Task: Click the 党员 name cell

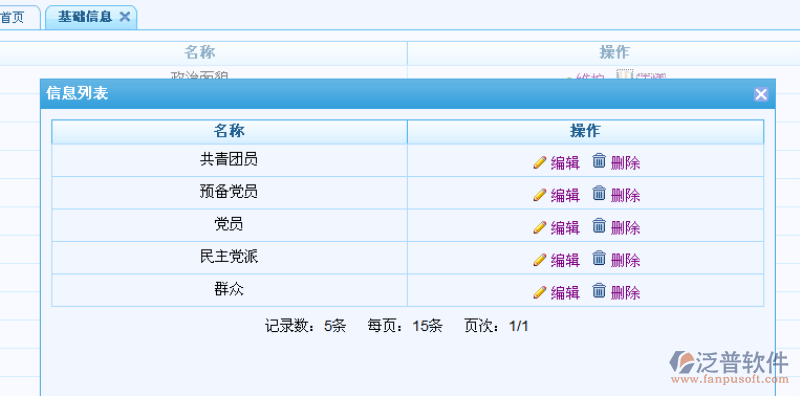Action: coord(229,225)
